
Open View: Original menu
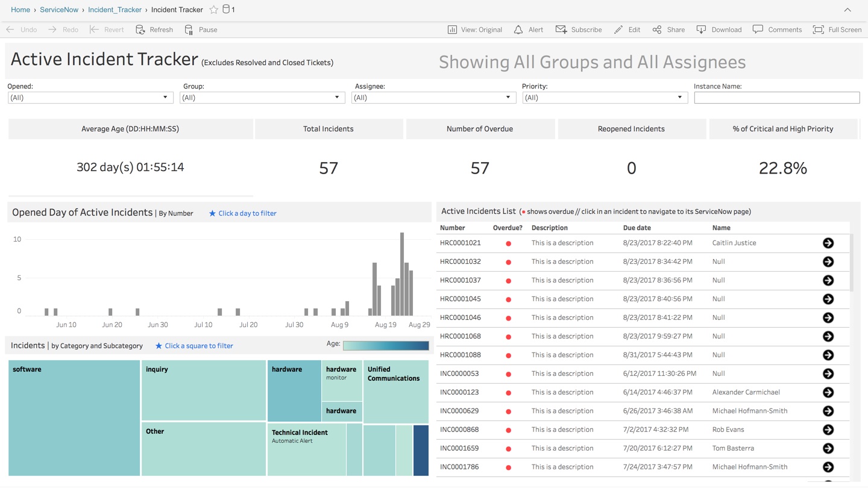[475, 30]
